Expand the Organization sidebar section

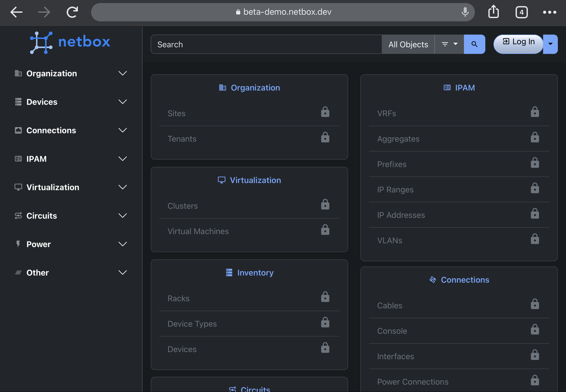pos(71,74)
